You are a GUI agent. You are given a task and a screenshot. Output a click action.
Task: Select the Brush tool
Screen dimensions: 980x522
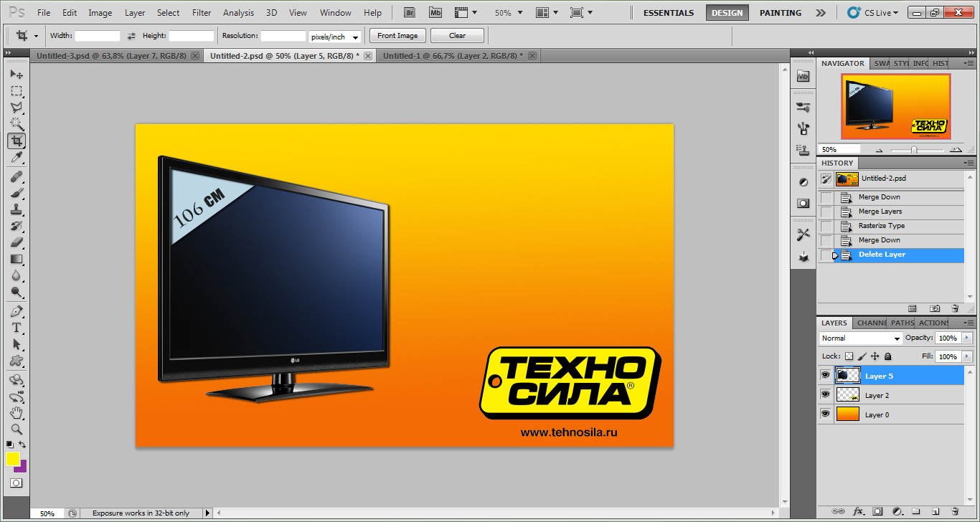tap(16, 193)
